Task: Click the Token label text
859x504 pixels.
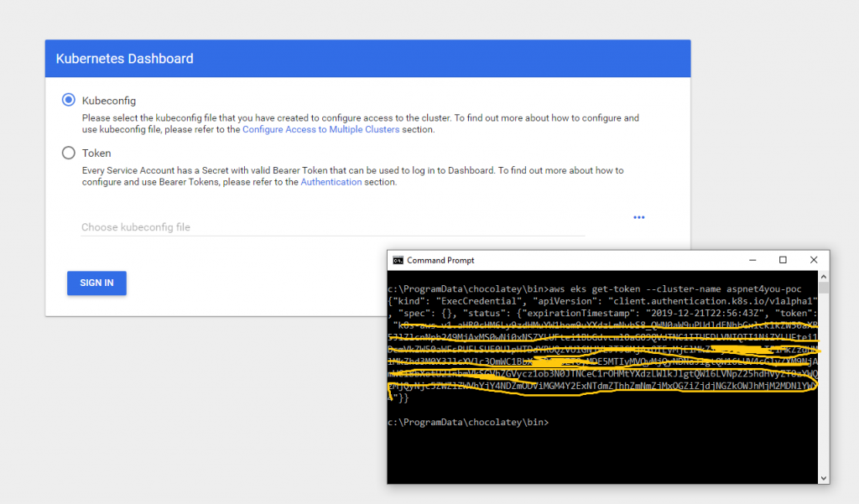Action: [96, 153]
